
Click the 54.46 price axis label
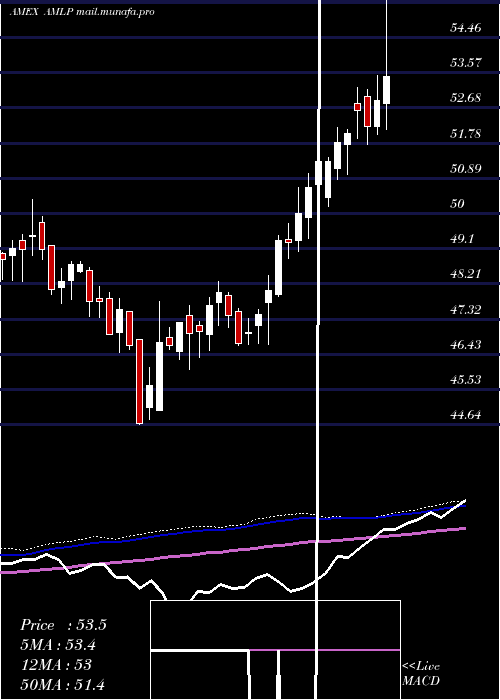(x=466, y=28)
